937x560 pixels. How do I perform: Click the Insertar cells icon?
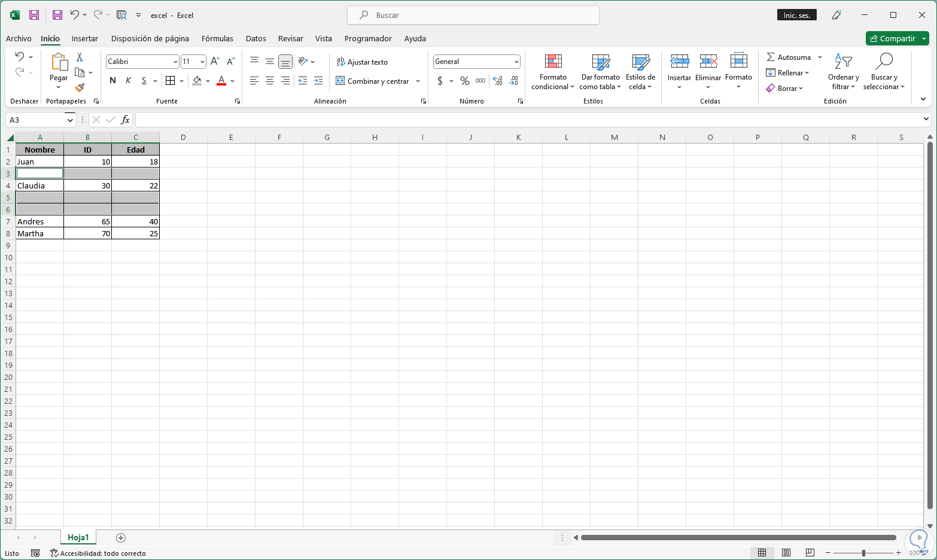coord(679,61)
